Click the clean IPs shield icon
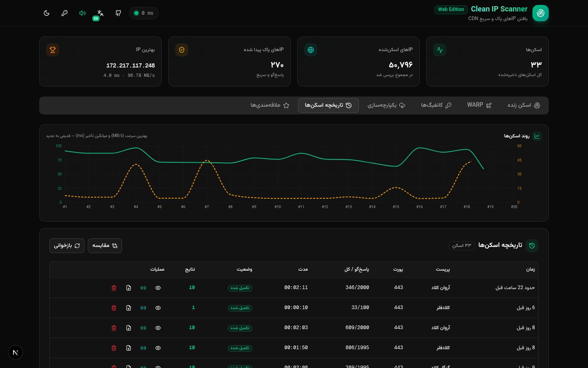 [182, 50]
